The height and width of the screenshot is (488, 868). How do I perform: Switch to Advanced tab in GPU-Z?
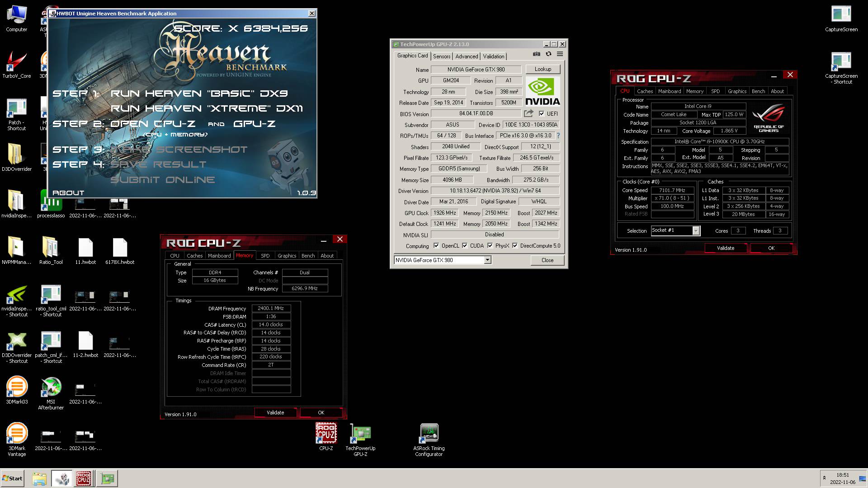pos(467,56)
